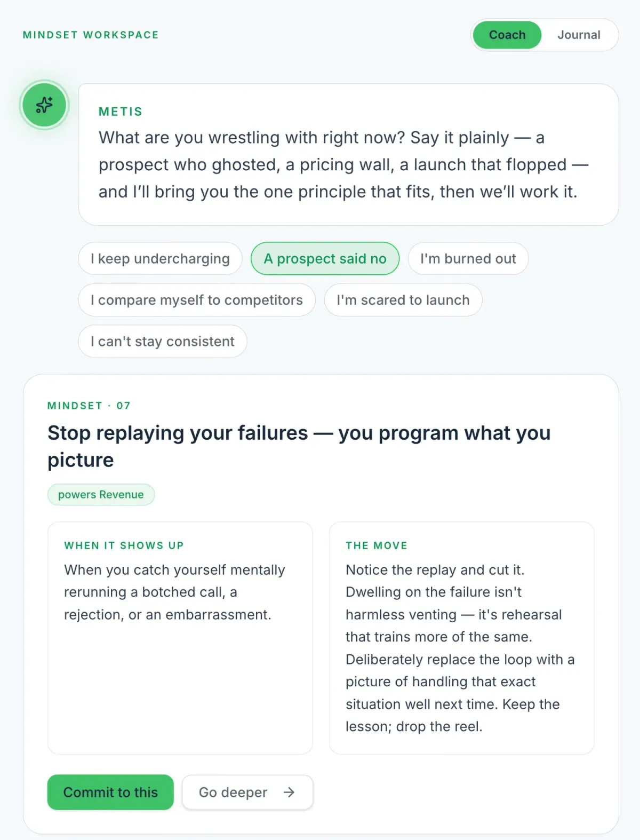640x840 pixels.
Task: Click the Mindset Workspace header title
Action: coord(91,35)
